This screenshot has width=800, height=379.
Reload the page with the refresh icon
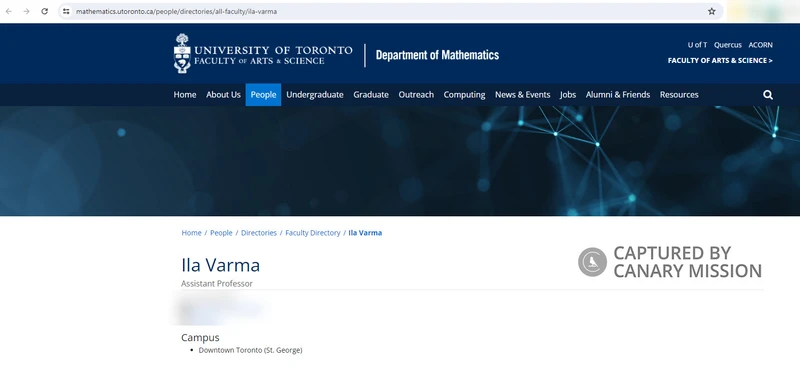pyautogui.click(x=44, y=11)
